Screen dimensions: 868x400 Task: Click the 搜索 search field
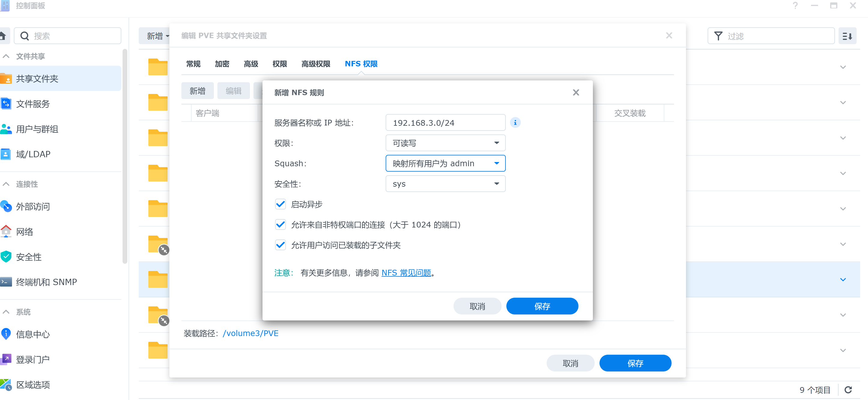(x=67, y=36)
